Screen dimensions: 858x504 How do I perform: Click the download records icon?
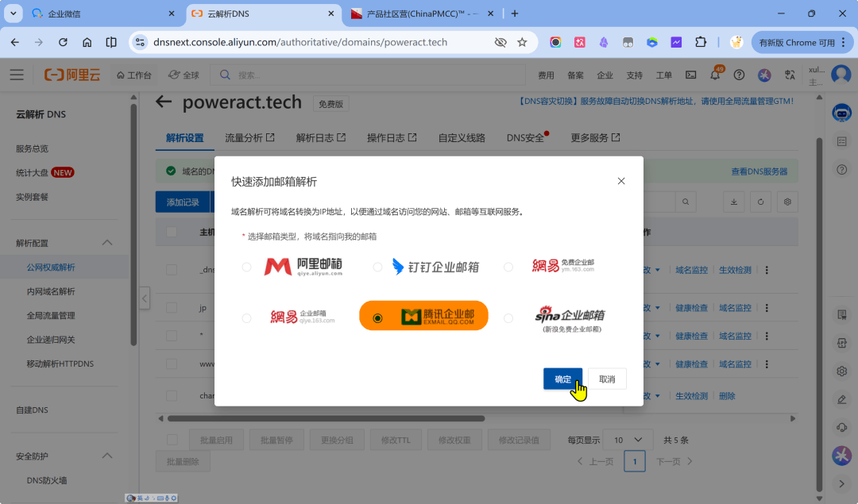734,202
